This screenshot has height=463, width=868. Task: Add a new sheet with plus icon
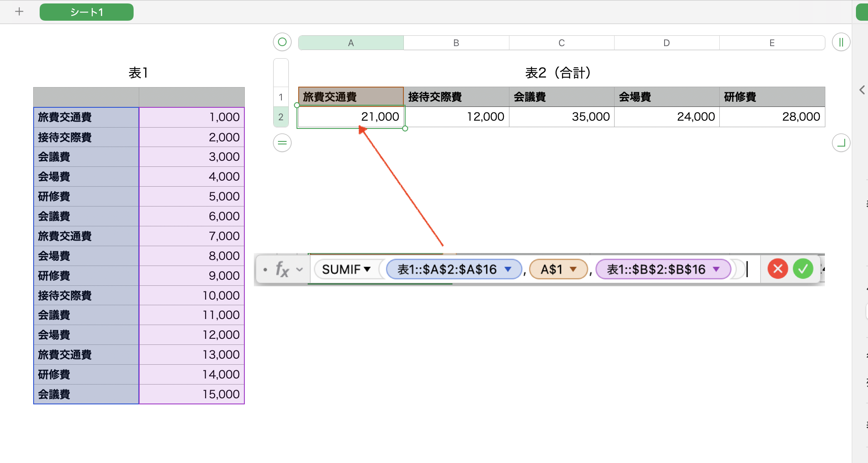coord(19,12)
